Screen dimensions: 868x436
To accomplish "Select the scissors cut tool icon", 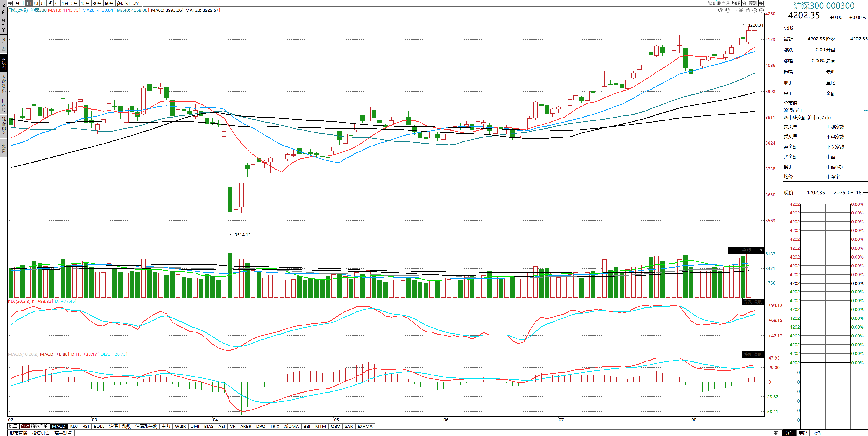I will click(x=741, y=10).
